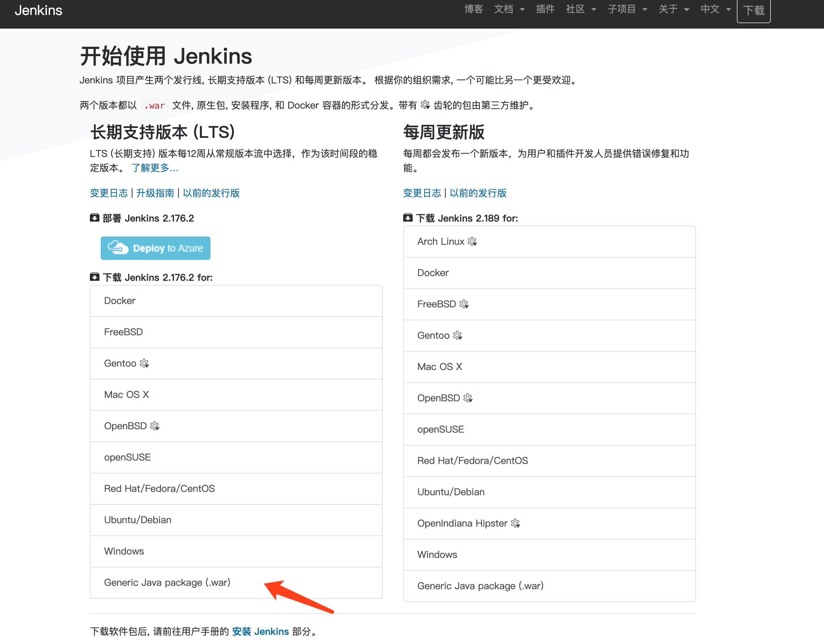Select LTS Ubuntu/Debian download
824x644 pixels.
236,520
